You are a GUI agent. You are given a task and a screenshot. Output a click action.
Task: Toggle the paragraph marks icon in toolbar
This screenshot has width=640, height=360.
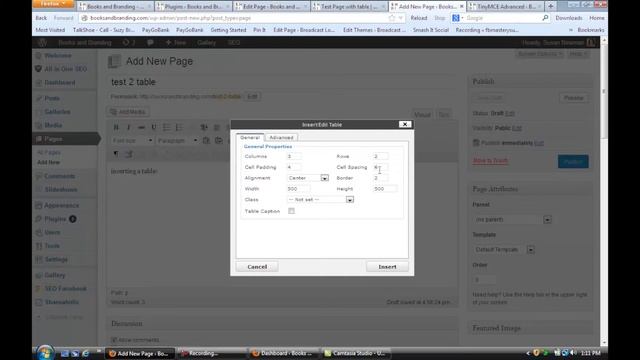(x=116, y=154)
